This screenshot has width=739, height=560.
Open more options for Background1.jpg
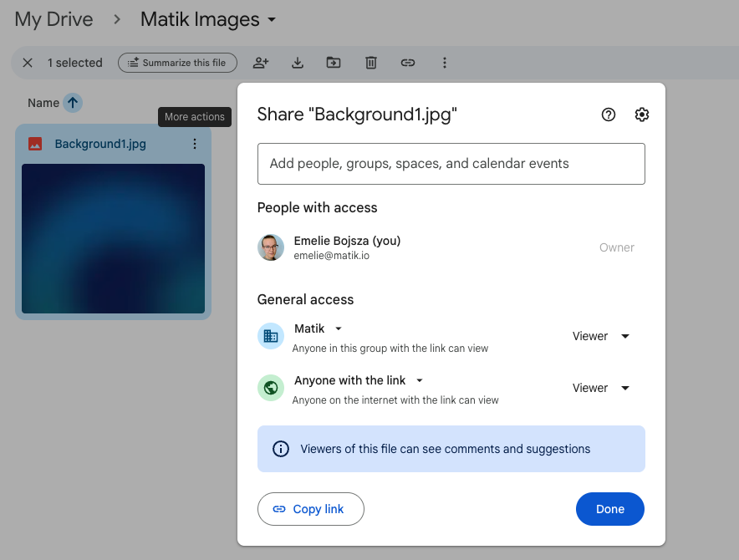195,144
